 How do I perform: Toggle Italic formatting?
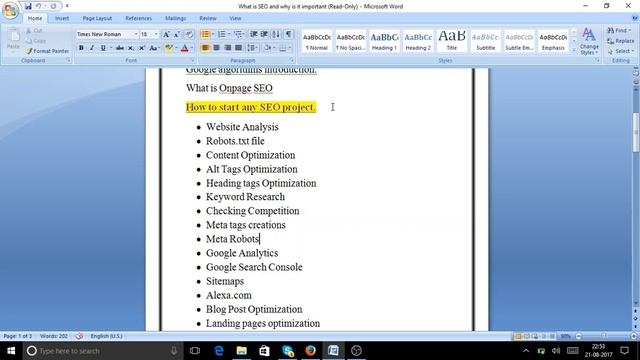pos(92,48)
